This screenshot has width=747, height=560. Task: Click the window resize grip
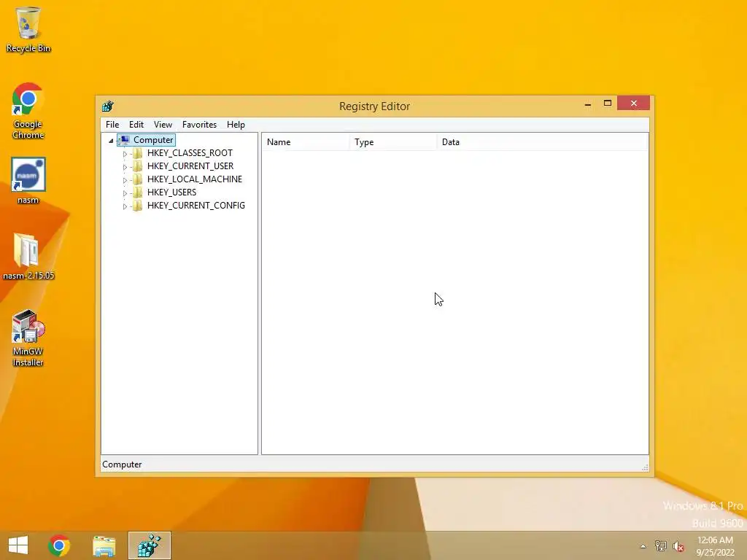645,467
